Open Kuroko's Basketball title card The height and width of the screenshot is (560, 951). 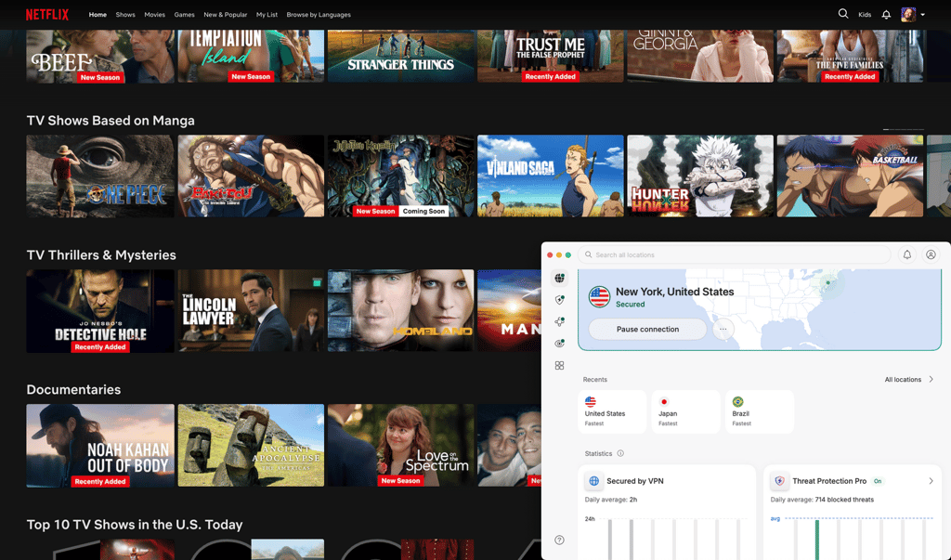[x=850, y=176]
